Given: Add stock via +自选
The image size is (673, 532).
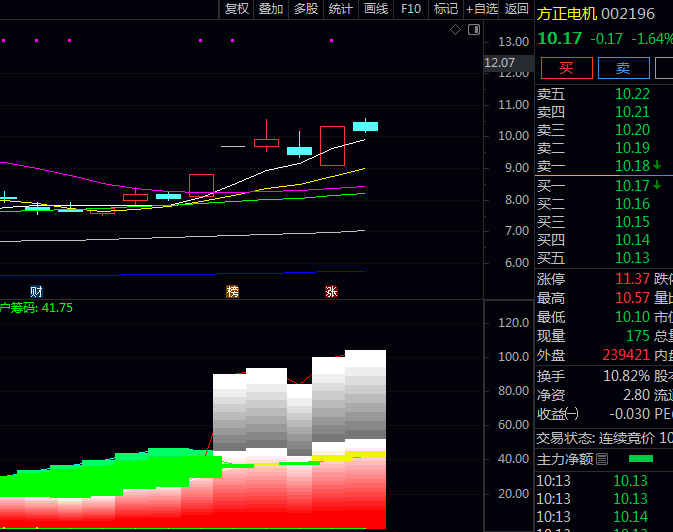Looking at the screenshot, I should point(482,9).
